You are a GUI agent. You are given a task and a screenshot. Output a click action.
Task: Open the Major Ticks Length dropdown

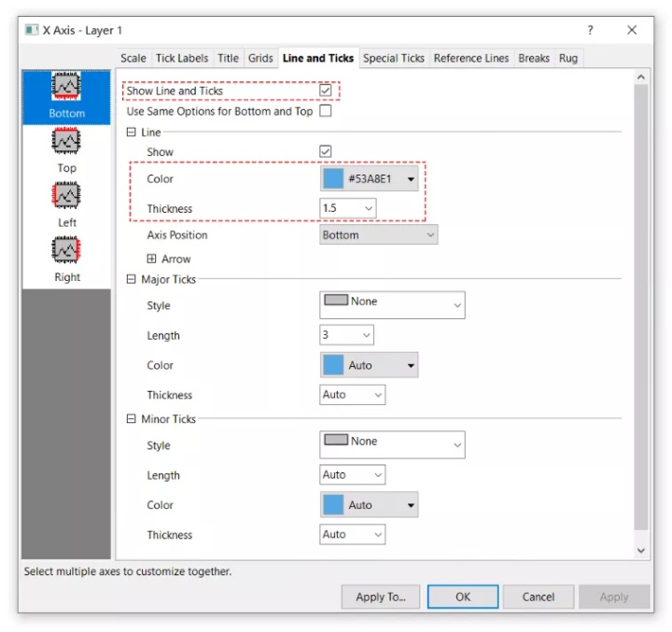pyautogui.click(x=346, y=335)
